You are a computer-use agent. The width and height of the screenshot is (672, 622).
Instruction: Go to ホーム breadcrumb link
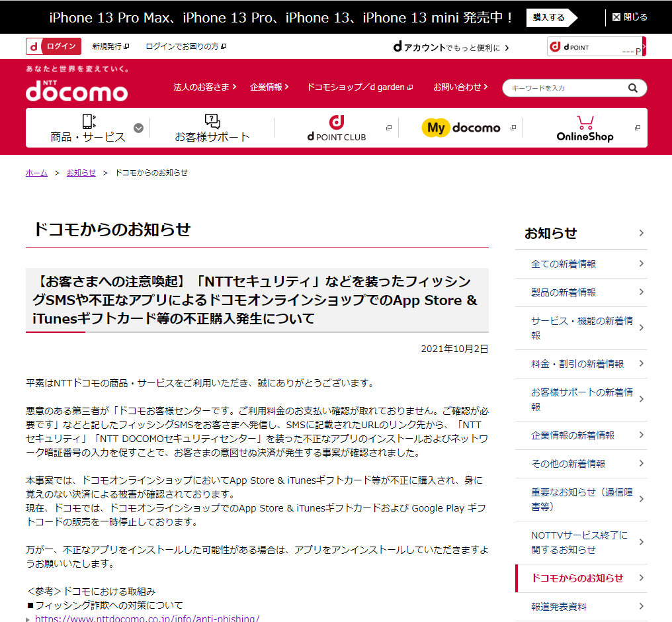point(36,173)
